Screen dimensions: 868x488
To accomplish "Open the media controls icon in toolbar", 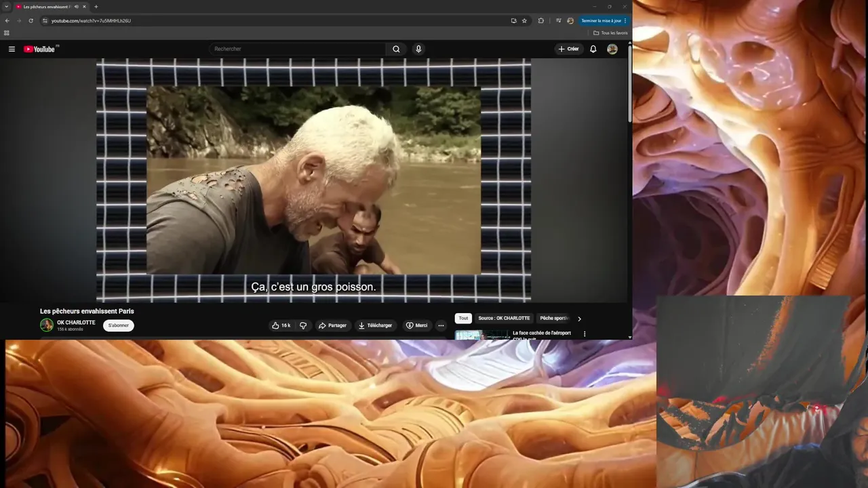I will 559,20.
